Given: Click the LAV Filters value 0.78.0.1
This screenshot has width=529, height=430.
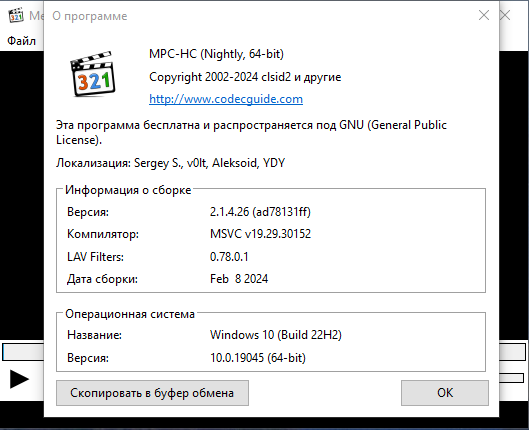Looking at the screenshot, I should coord(229,257).
